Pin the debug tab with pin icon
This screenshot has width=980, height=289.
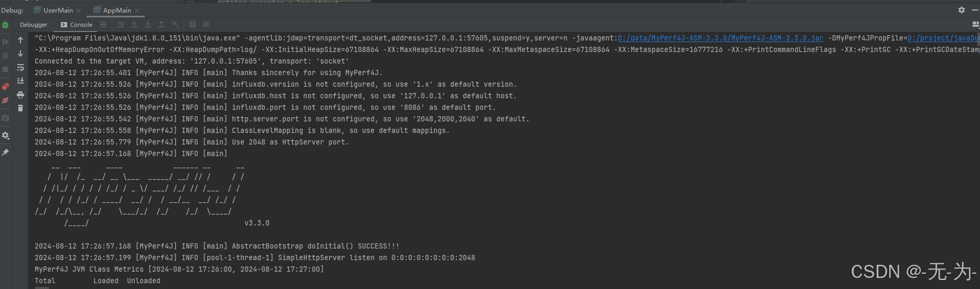click(x=5, y=152)
